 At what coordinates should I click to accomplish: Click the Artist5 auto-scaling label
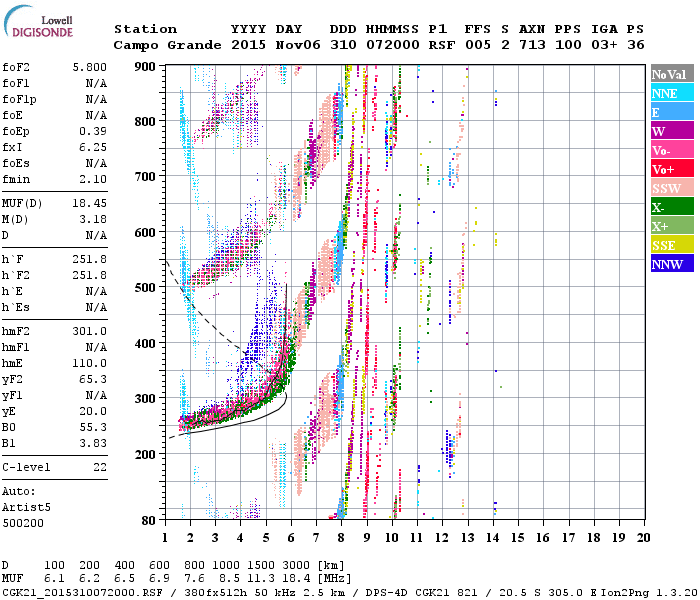coord(26,508)
